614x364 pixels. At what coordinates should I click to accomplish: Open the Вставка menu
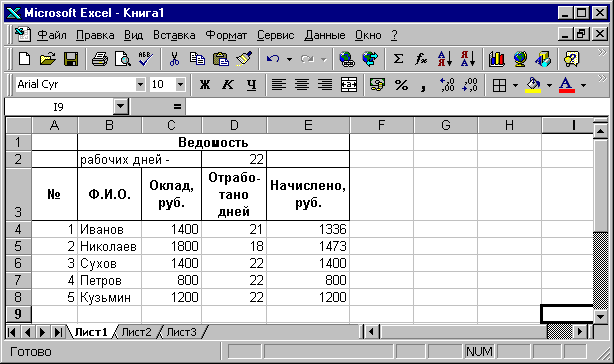pos(174,35)
